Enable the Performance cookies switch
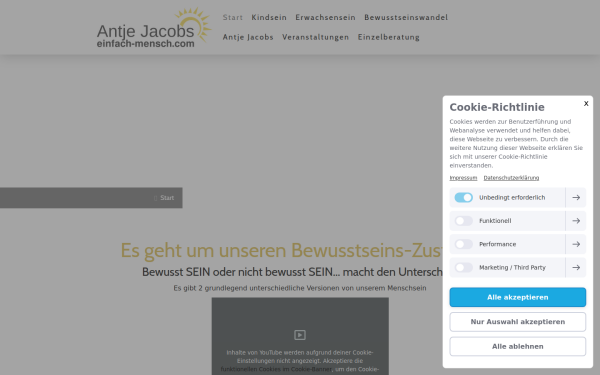The width and height of the screenshot is (600, 375). [x=463, y=244]
